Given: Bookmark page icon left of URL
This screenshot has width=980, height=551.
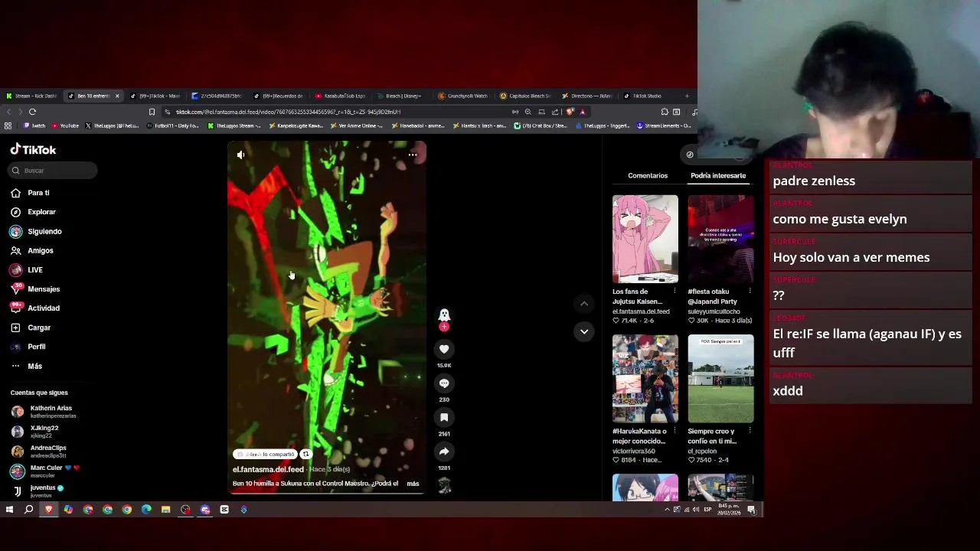Looking at the screenshot, I should tap(152, 112).
